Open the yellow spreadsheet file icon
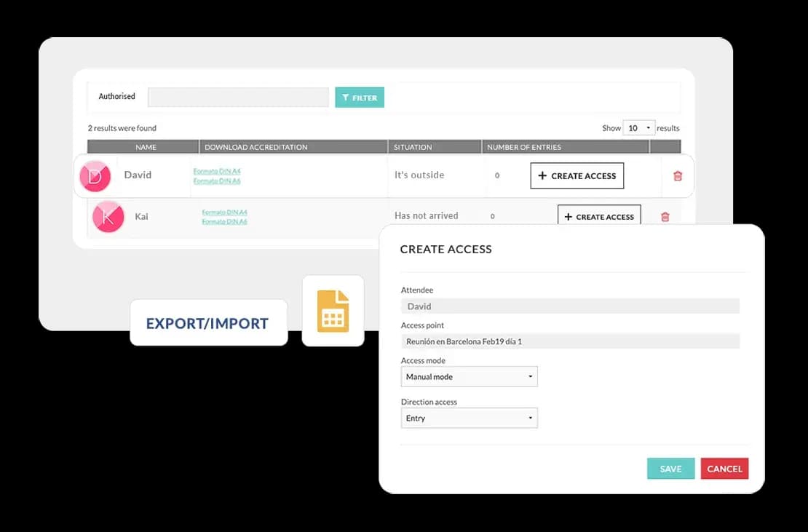Image resolution: width=808 pixels, height=532 pixels. (333, 311)
